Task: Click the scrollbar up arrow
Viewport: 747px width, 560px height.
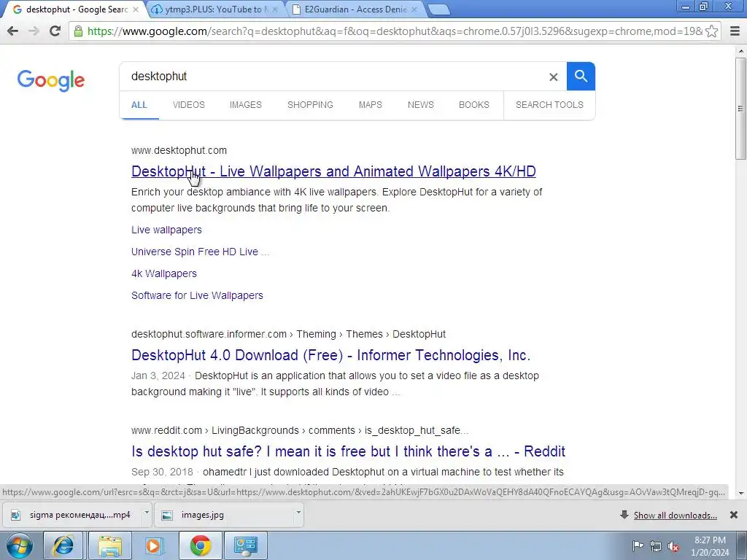Action: pos(740,51)
